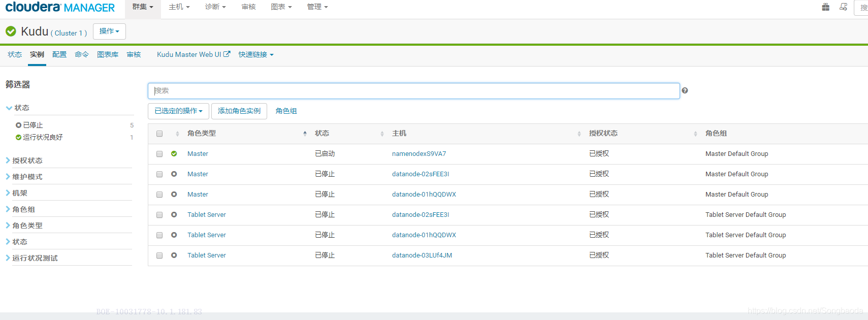The width and height of the screenshot is (868, 320).
Task: Expand the 授权状态 filter
Action: [24, 161]
